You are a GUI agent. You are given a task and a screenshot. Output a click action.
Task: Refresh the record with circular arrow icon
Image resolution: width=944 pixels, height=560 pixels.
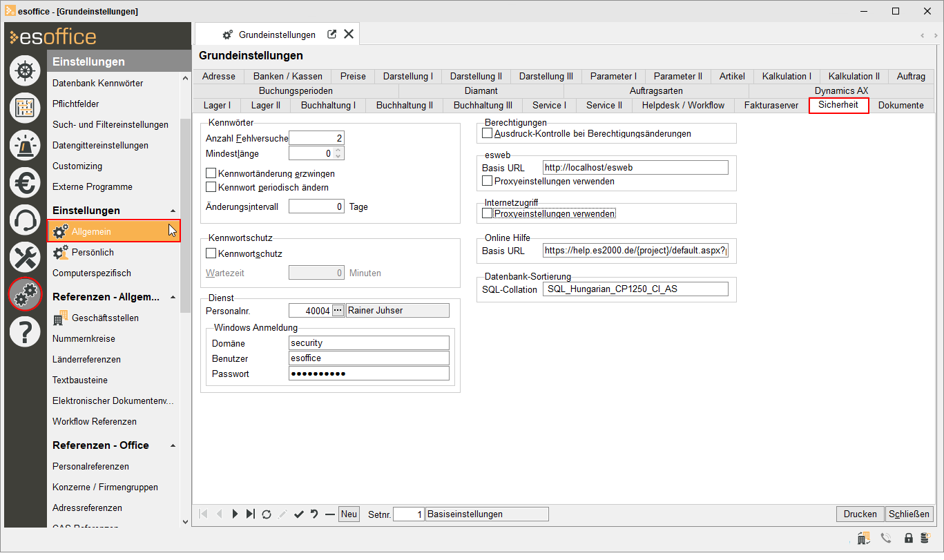click(267, 514)
